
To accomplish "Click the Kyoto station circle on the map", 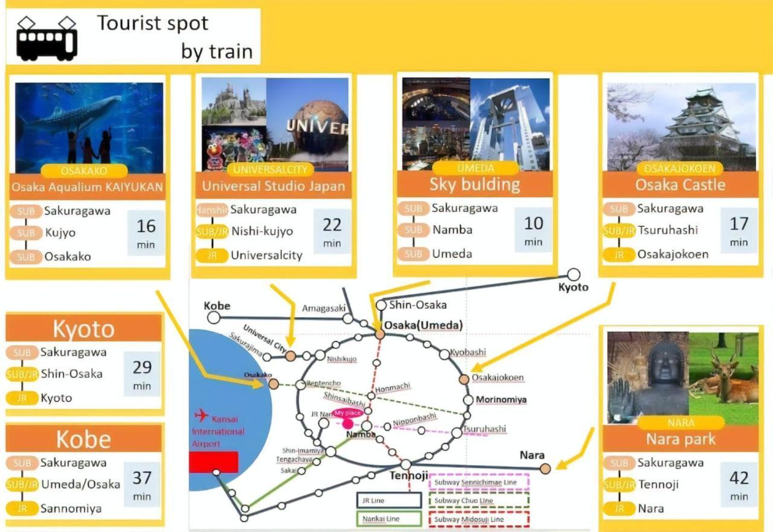I will (574, 275).
